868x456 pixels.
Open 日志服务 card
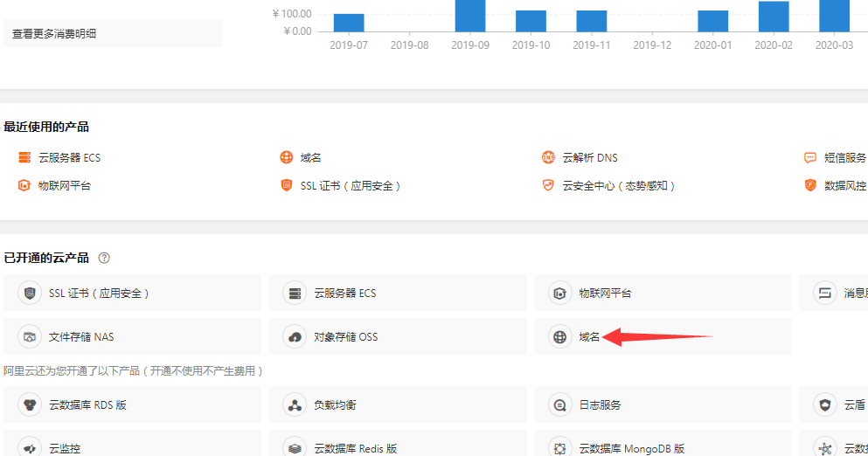tap(663, 404)
